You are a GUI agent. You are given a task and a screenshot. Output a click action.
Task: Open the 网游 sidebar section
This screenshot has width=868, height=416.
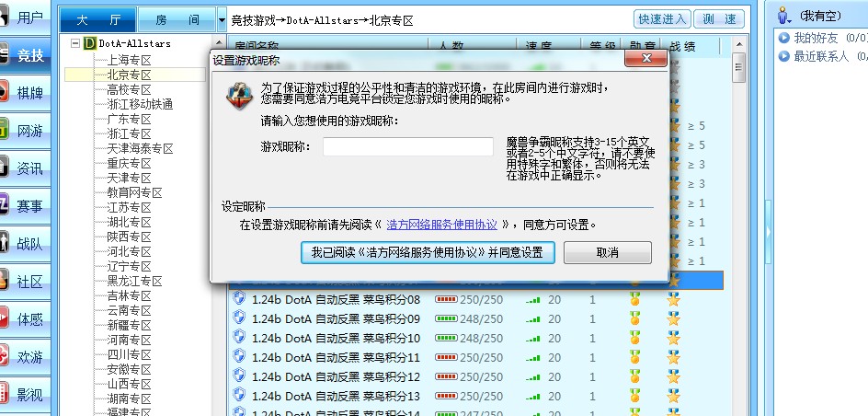25,131
